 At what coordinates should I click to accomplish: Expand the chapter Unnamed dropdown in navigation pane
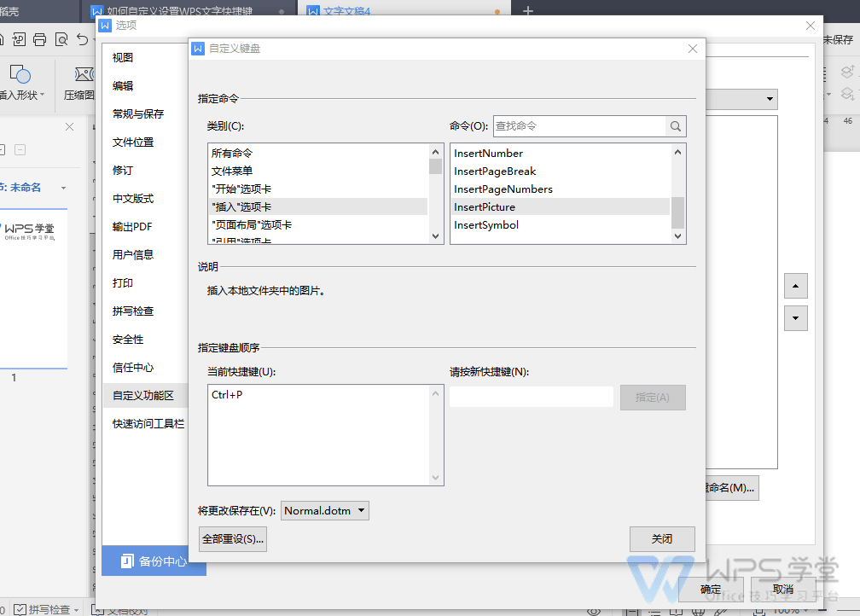click(x=64, y=189)
